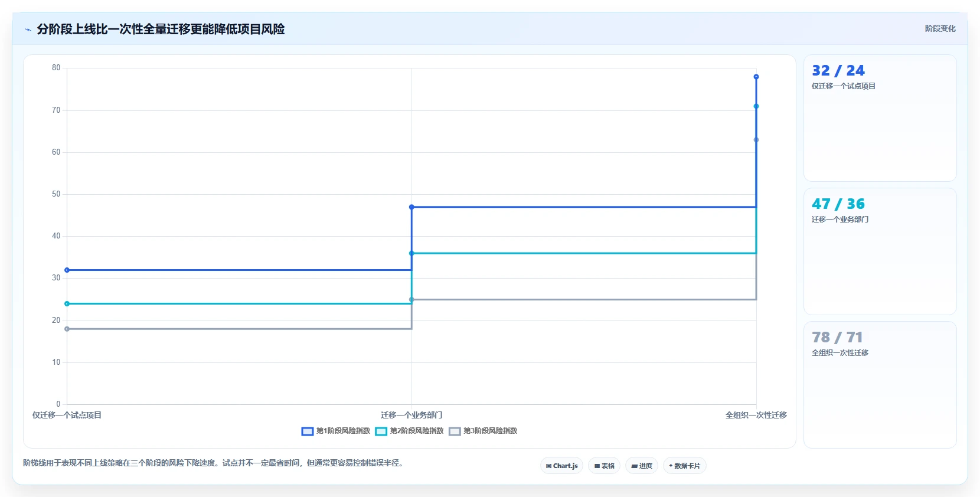
Task: Click the 第3阶段风险指数 legend label text
Action: click(x=490, y=431)
